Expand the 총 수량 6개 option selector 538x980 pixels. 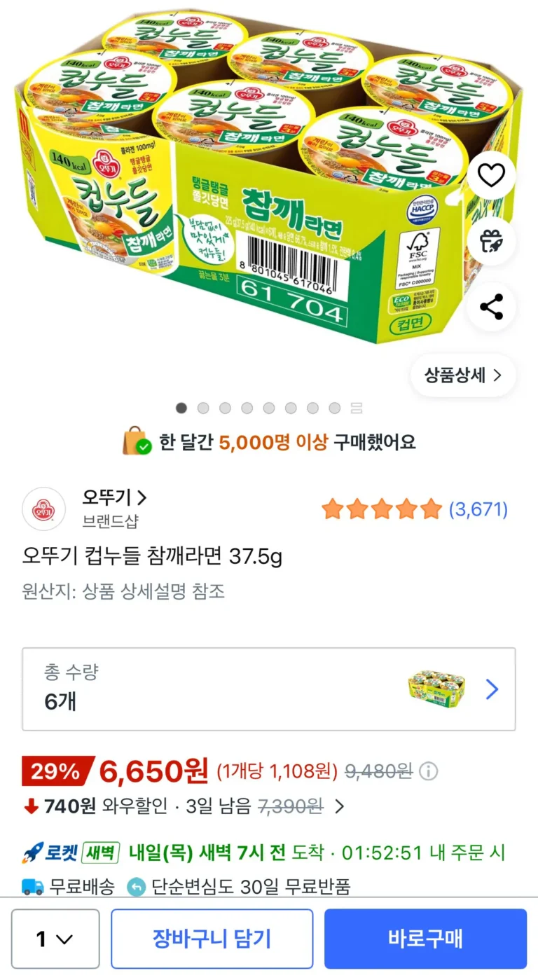click(269, 689)
